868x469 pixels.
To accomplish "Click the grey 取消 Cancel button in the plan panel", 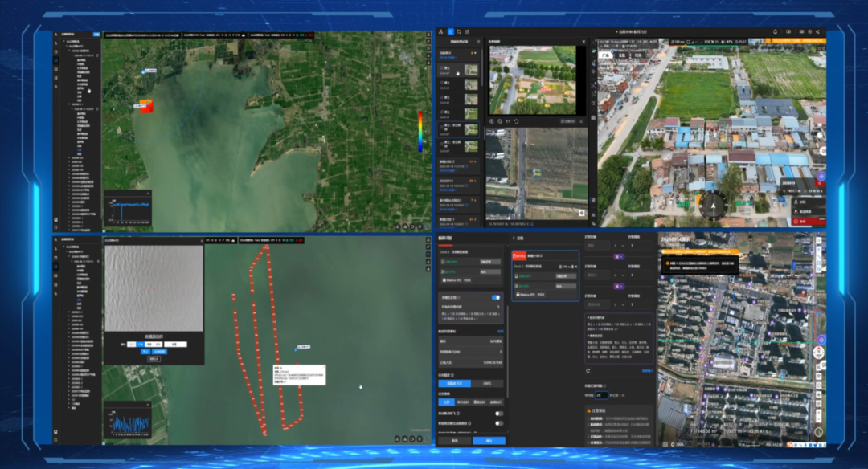I will point(455,441).
